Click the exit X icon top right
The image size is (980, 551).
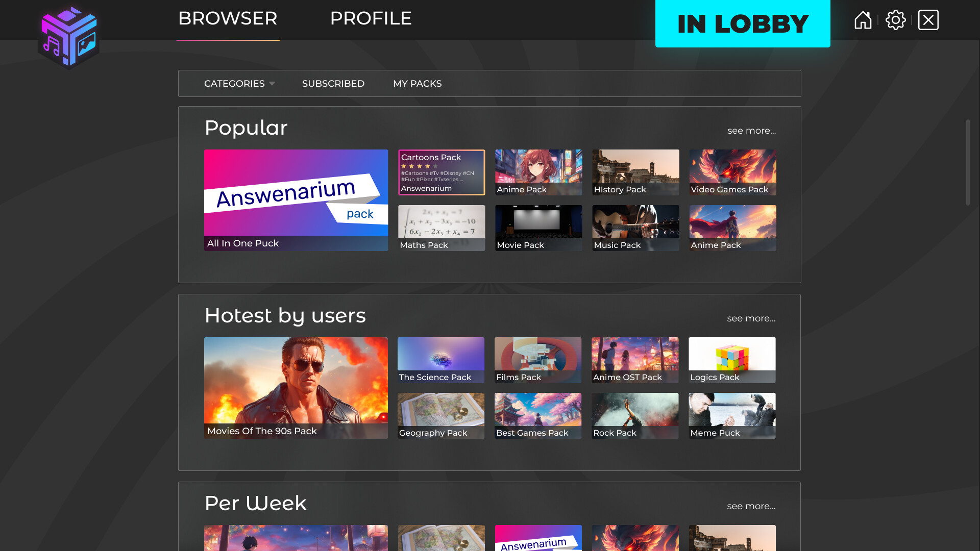(928, 19)
